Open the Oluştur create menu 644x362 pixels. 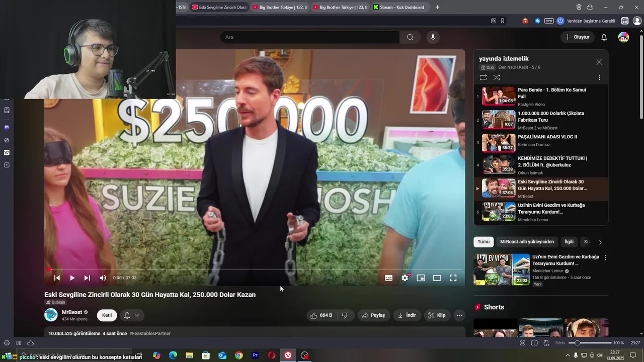(x=577, y=37)
